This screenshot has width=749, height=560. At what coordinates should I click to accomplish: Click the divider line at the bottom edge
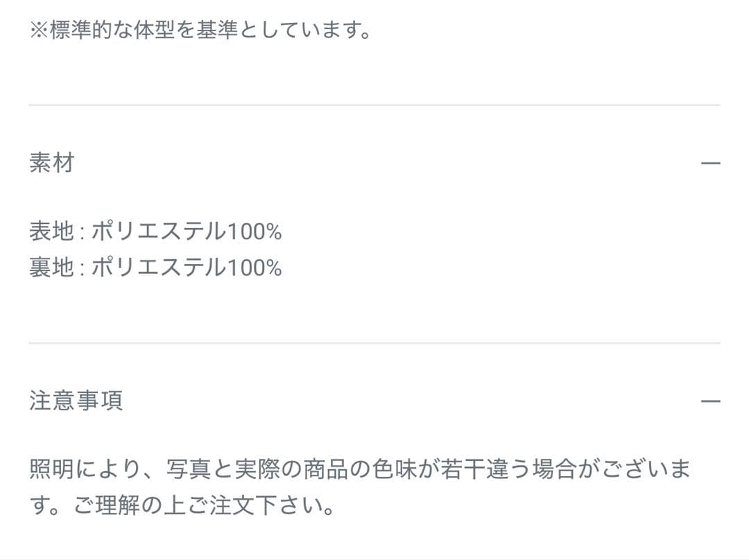pos(374,559)
